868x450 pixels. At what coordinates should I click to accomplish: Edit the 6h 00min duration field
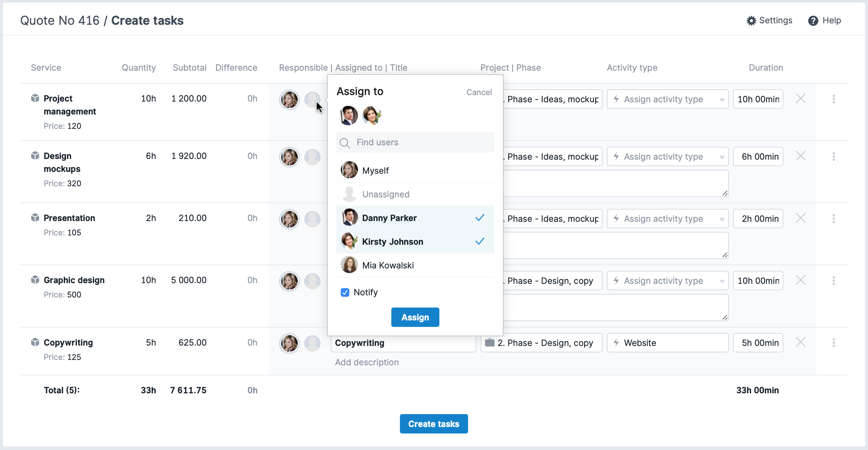(758, 156)
